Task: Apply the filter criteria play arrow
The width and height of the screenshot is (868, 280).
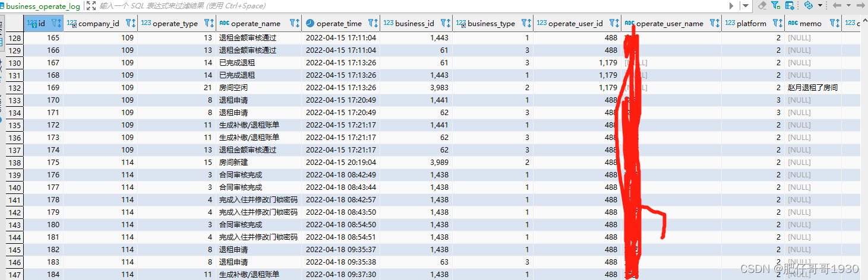Action: click(731, 5)
